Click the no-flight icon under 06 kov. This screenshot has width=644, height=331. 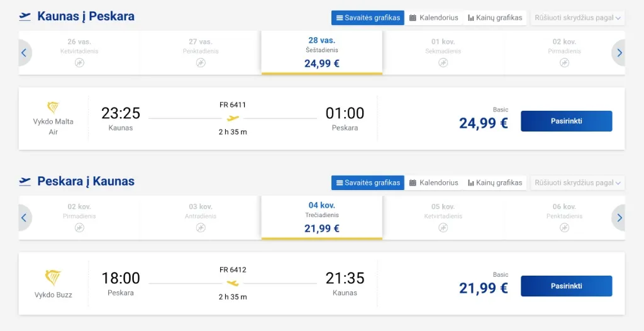click(x=565, y=227)
